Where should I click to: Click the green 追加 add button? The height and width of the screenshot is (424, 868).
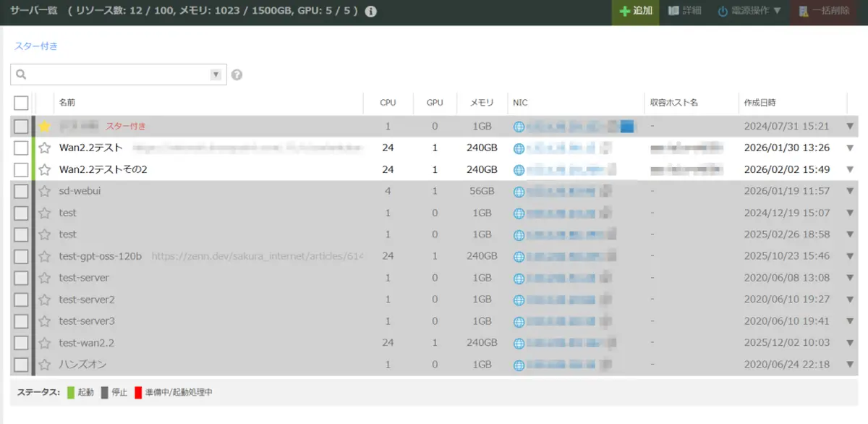636,12
